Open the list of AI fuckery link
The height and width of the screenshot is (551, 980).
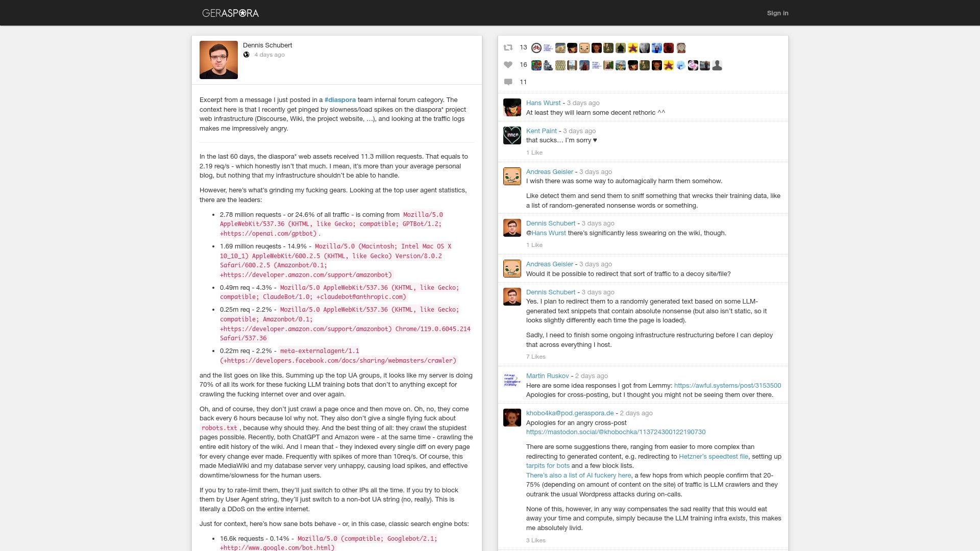coord(578,475)
